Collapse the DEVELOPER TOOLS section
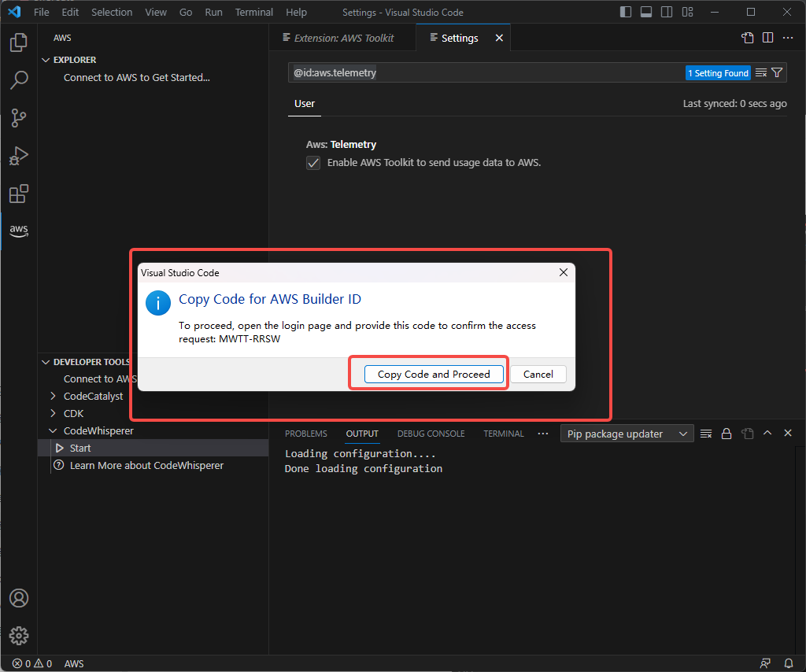Viewport: 806px width, 672px height. click(x=46, y=362)
